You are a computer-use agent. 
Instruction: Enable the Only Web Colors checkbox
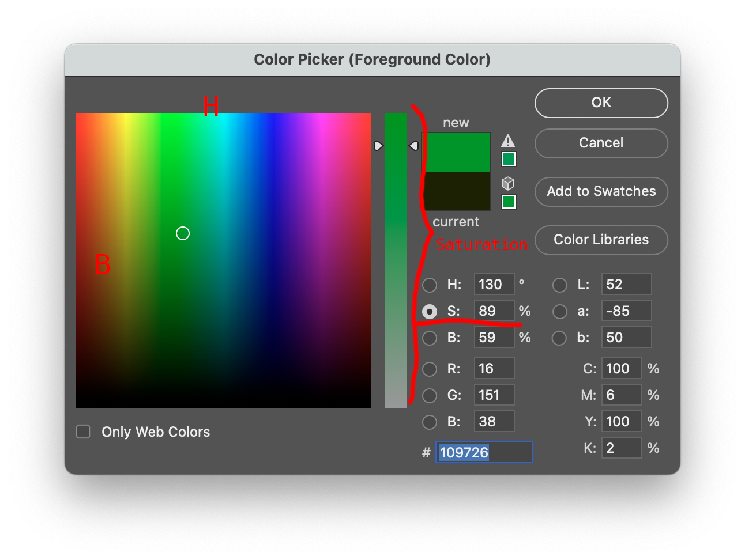coord(84,432)
